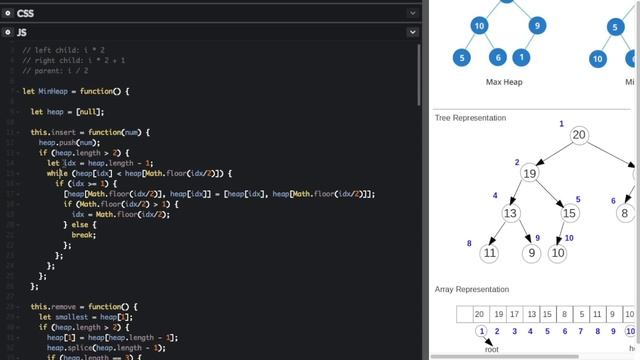Click array cell containing 17

(514, 314)
